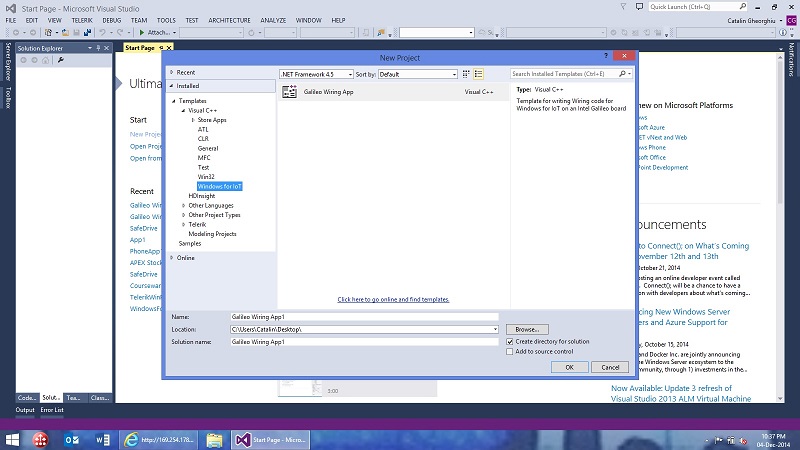The height and width of the screenshot is (450, 800).
Task: Select the Win32 template category
Action: pyautogui.click(x=206, y=177)
